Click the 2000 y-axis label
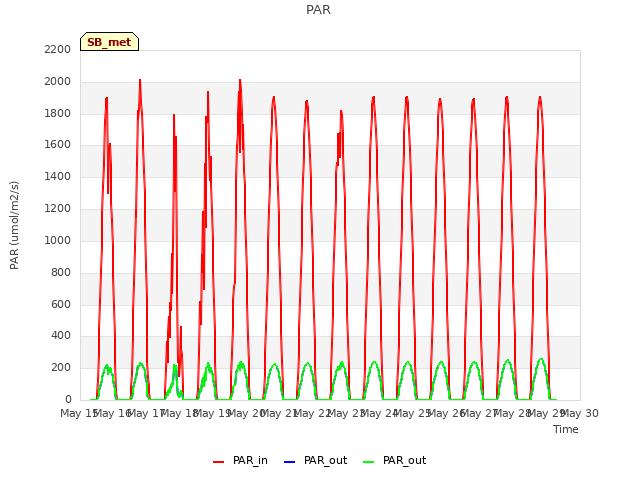The width and height of the screenshot is (640, 480). pos(58,82)
